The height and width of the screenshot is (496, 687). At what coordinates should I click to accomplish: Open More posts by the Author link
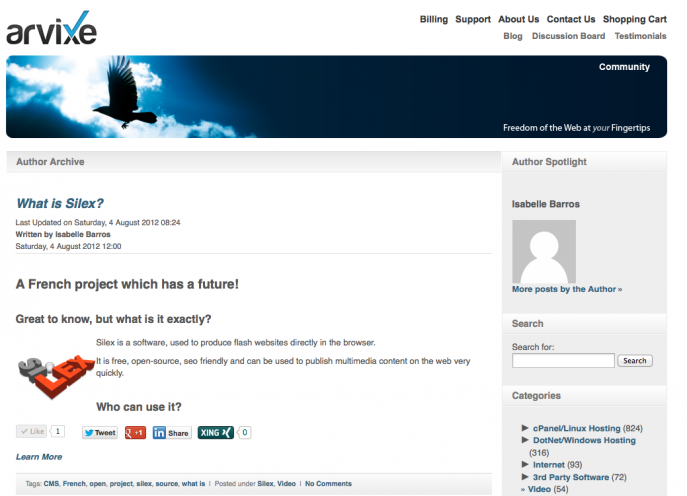567,289
